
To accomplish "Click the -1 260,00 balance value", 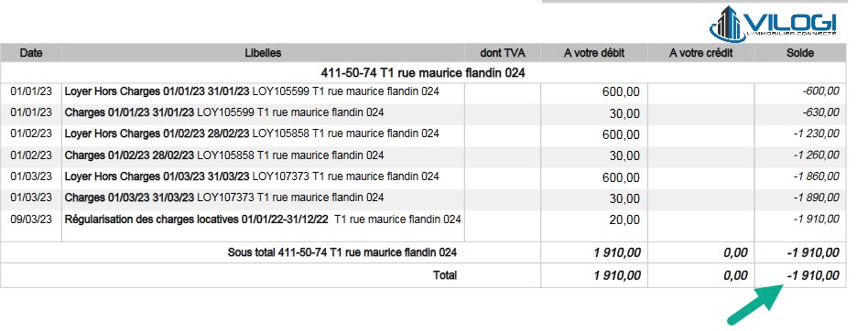I will 816,155.
